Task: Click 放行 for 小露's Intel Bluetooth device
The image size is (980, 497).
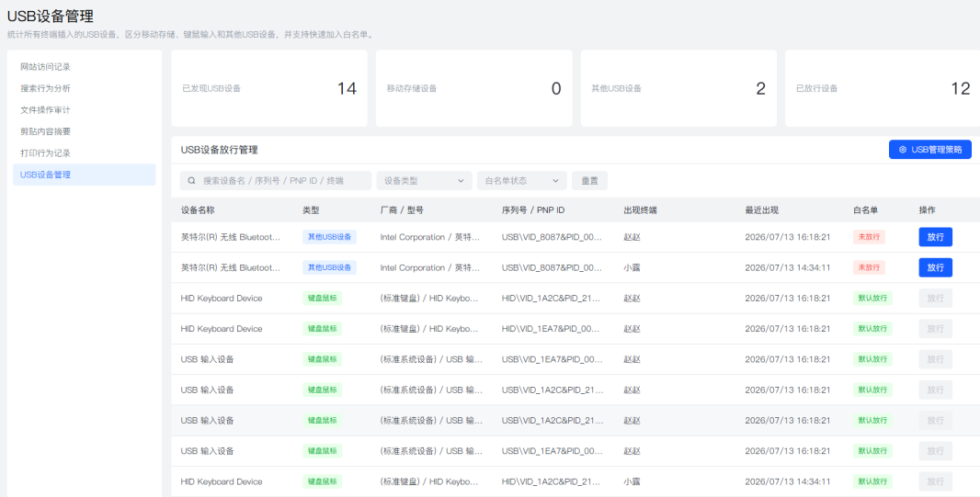Action: pyautogui.click(x=935, y=268)
